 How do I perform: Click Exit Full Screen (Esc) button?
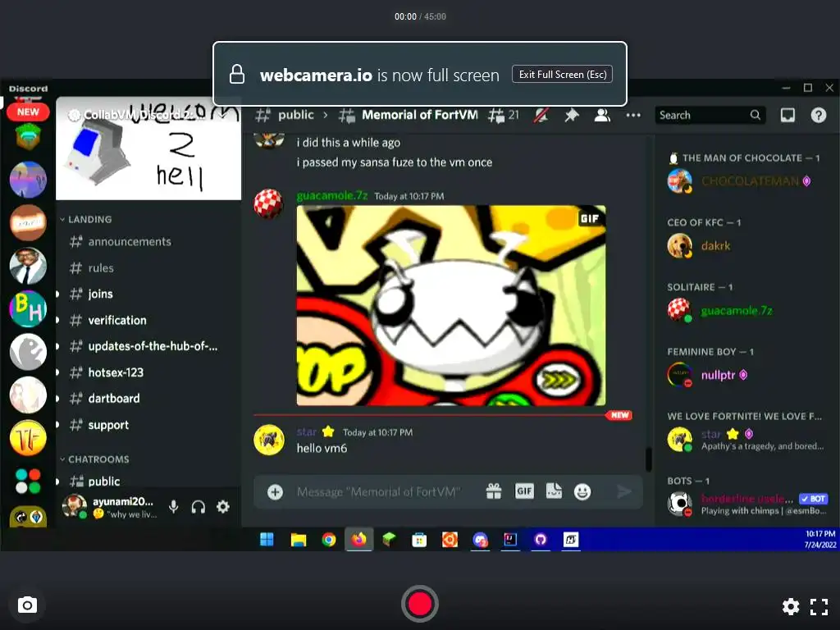point(563,75)
